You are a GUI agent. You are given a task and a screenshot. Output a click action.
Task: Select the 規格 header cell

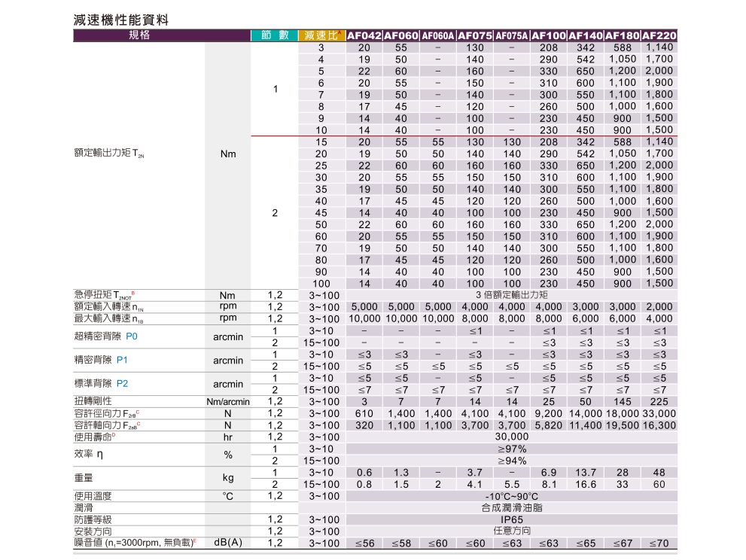tap(139, 35)
